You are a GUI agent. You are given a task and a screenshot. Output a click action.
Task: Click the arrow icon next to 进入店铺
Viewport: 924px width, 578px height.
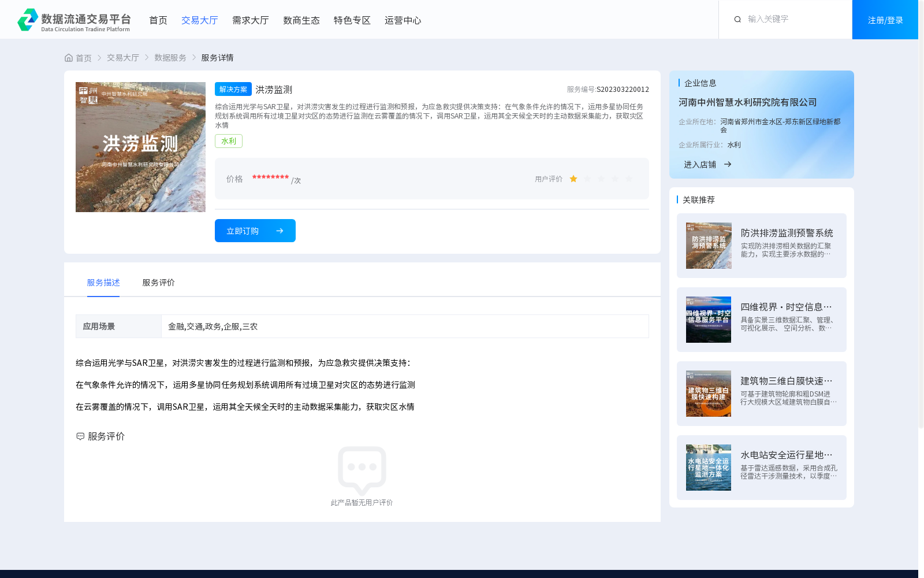point(728,165)
